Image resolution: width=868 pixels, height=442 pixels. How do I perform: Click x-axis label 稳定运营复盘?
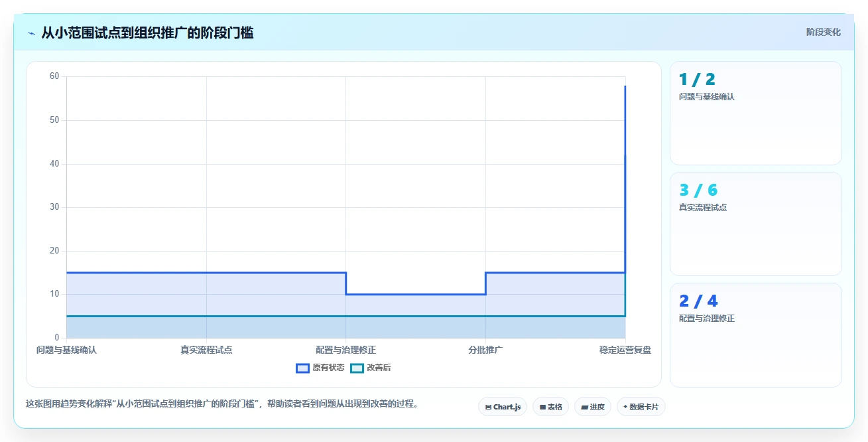tap(625, 350)
